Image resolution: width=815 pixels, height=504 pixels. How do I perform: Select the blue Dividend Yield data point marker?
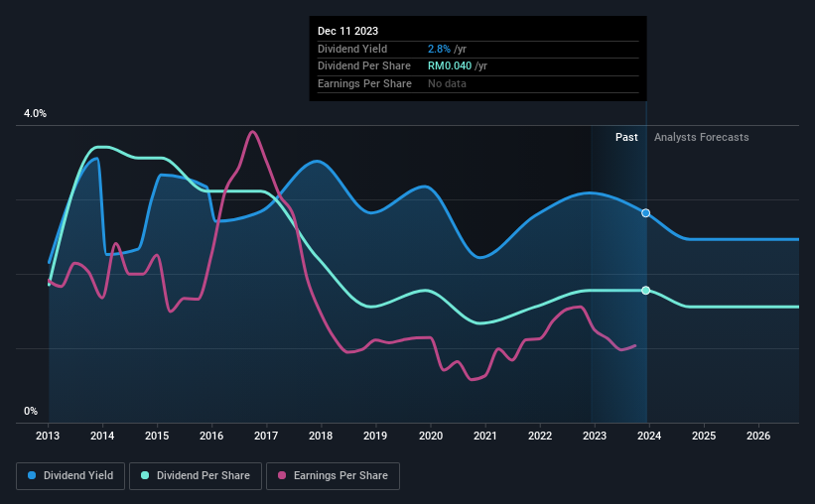(645, 213)
